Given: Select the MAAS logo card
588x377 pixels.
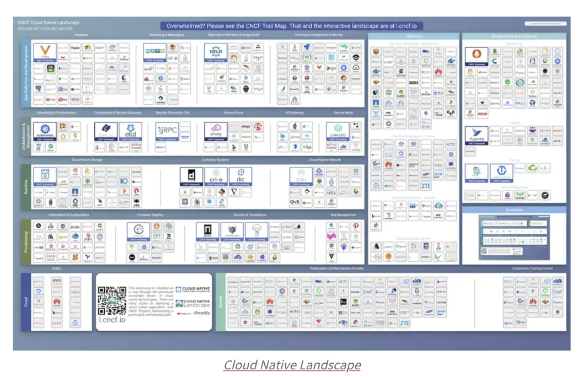Looking at the screenshot, I should tap(51, 247).
